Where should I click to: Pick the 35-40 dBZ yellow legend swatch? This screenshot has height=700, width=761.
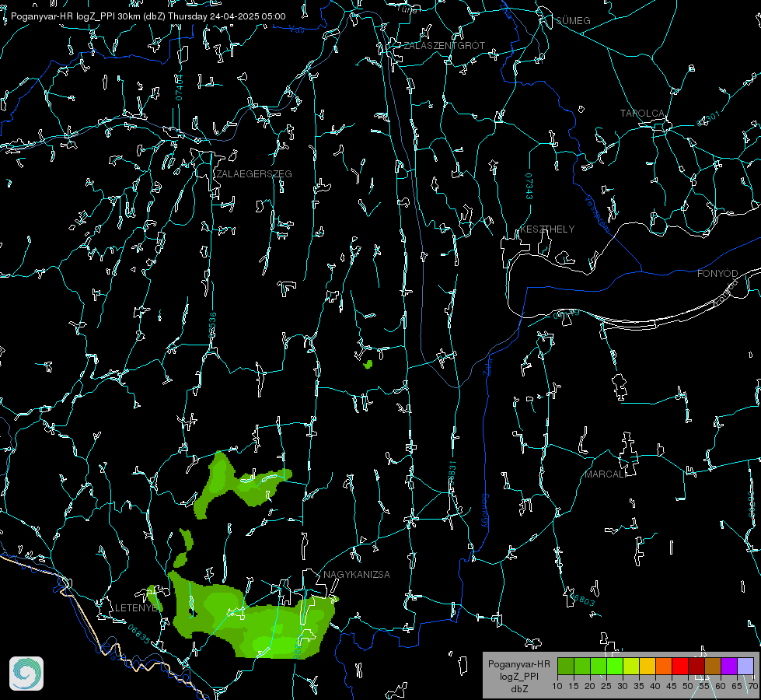click(x=648, y=666)
